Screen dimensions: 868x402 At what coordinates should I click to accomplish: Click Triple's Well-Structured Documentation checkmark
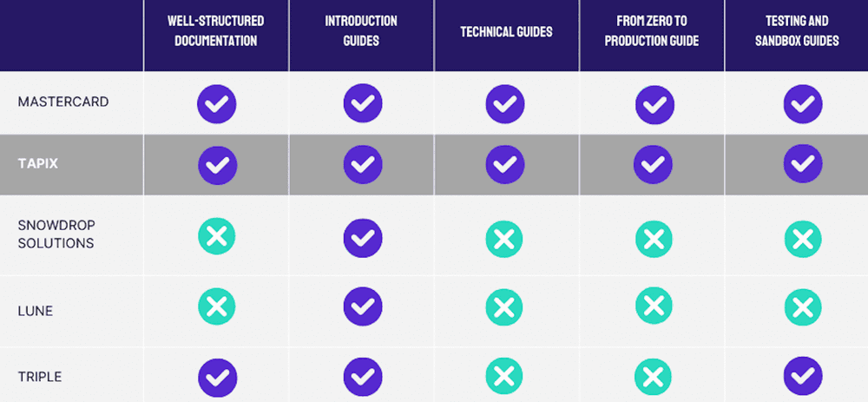(217, 376)
